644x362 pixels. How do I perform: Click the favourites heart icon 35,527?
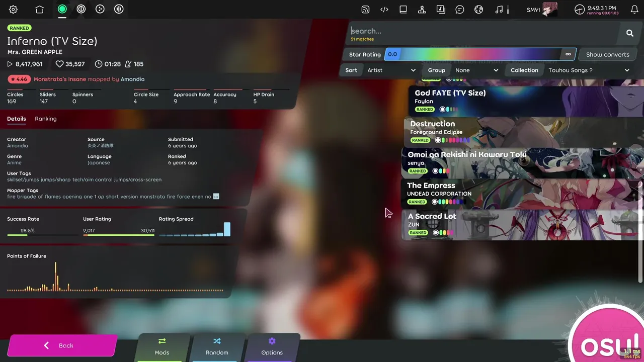coord(59,64)
